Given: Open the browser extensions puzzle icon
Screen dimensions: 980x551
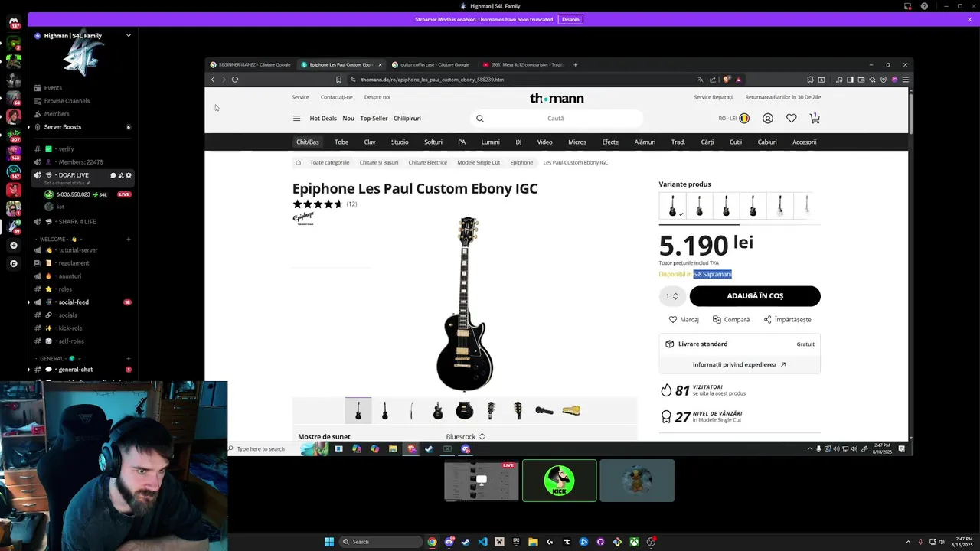Looking at the screenshot, I should [810, 80].
